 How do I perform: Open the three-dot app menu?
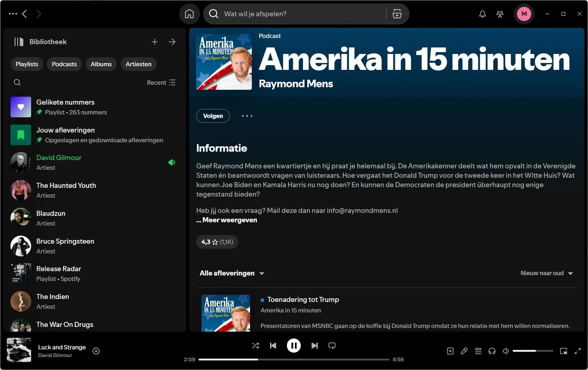[13, 14]
